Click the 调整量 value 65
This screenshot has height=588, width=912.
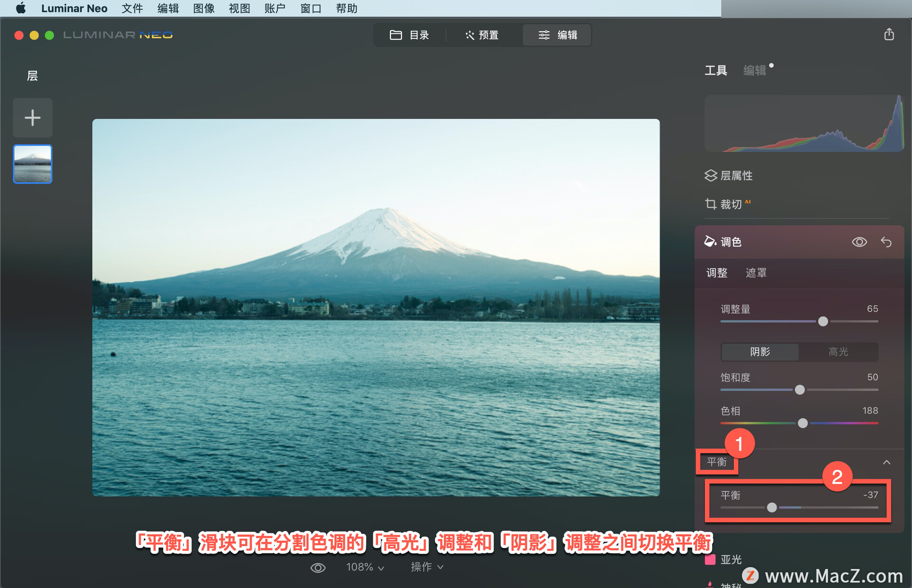(872, 309)
